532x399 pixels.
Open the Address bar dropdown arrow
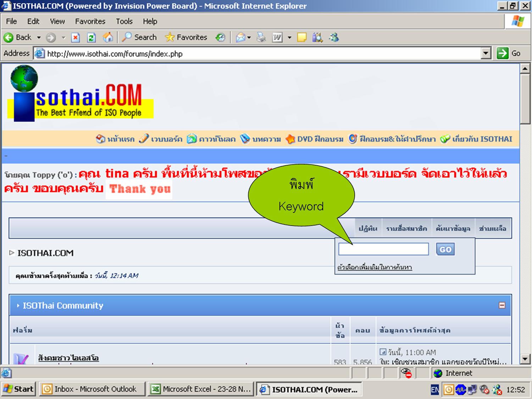tap(486, 54)
